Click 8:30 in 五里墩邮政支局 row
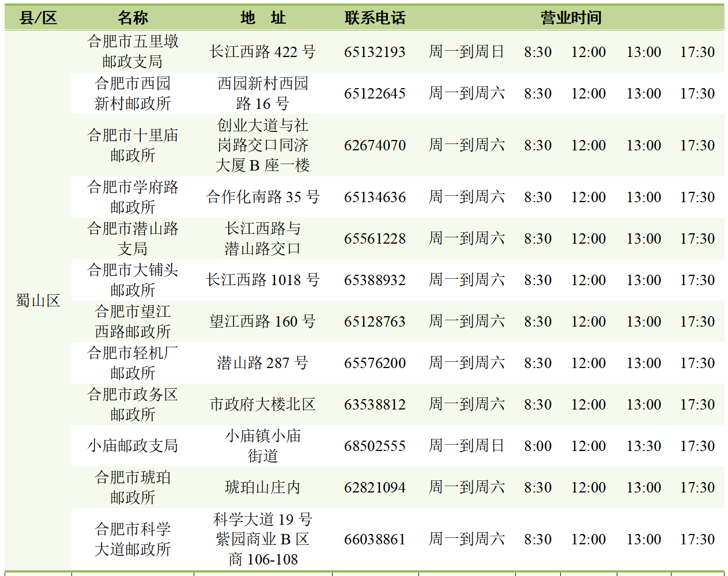 coord(538,52)
